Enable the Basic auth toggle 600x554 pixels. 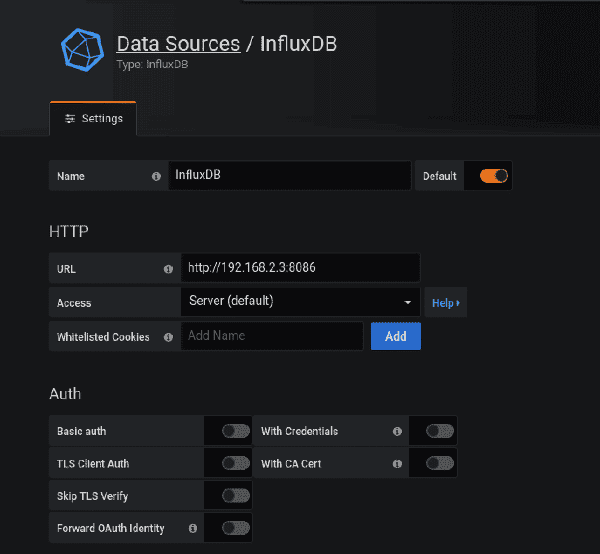tap(236, 431)
